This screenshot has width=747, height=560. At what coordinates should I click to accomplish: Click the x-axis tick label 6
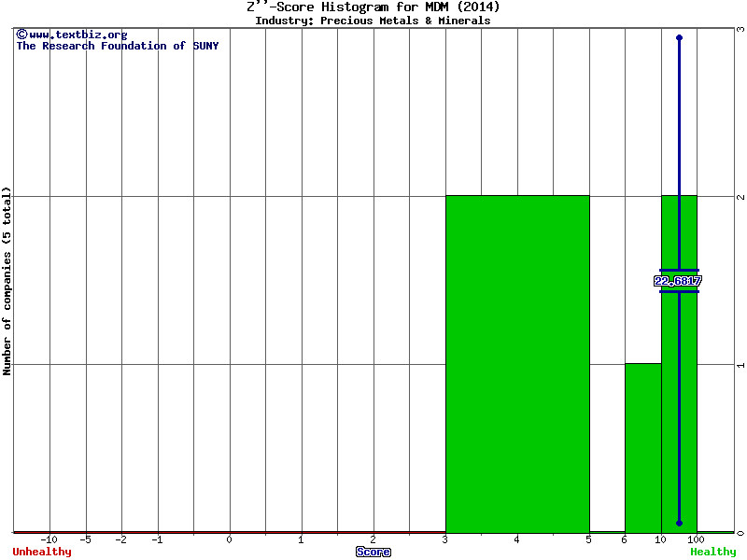pos(624,539)
